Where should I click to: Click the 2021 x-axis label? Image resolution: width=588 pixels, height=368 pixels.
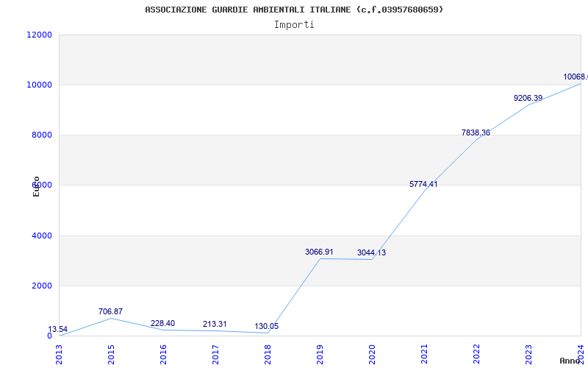tap(424, 354)
